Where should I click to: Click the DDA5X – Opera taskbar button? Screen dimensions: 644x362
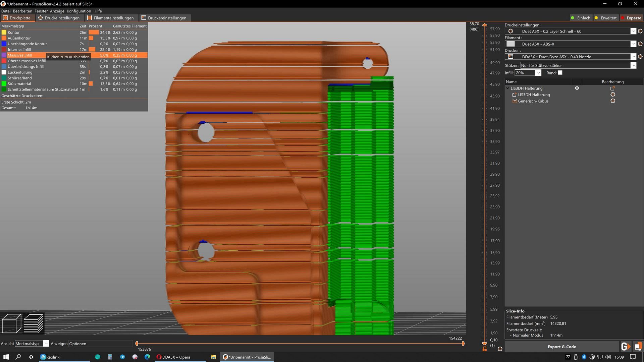[x=180, y=357]
